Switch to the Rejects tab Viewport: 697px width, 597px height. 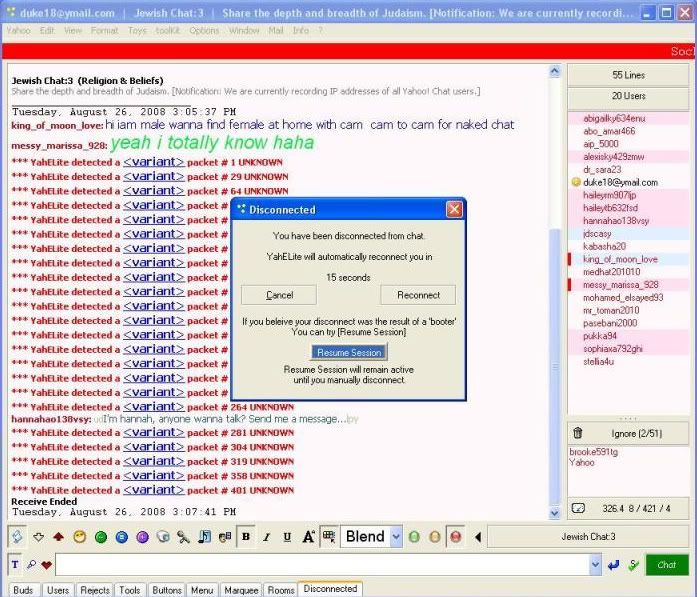95,590
